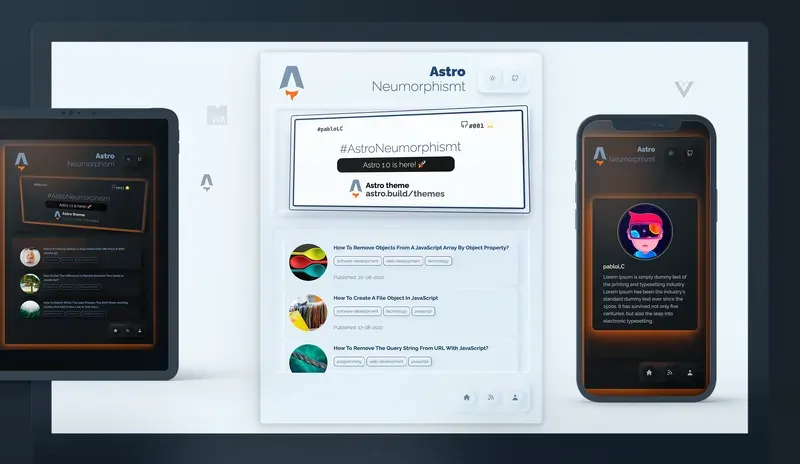
Task: Click the home icon on the phone mockup
Action: [x=649, y=372]
